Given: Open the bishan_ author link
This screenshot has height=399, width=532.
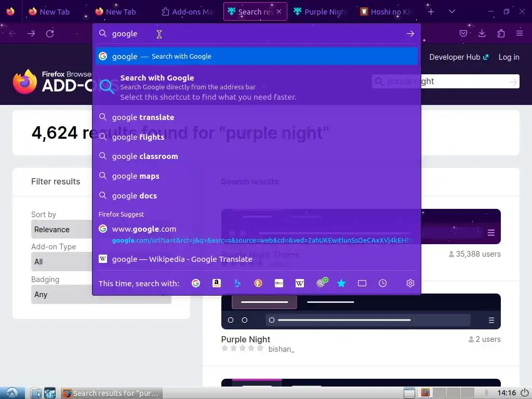Looking at the screenshot, I should click(x=281, y=349).
